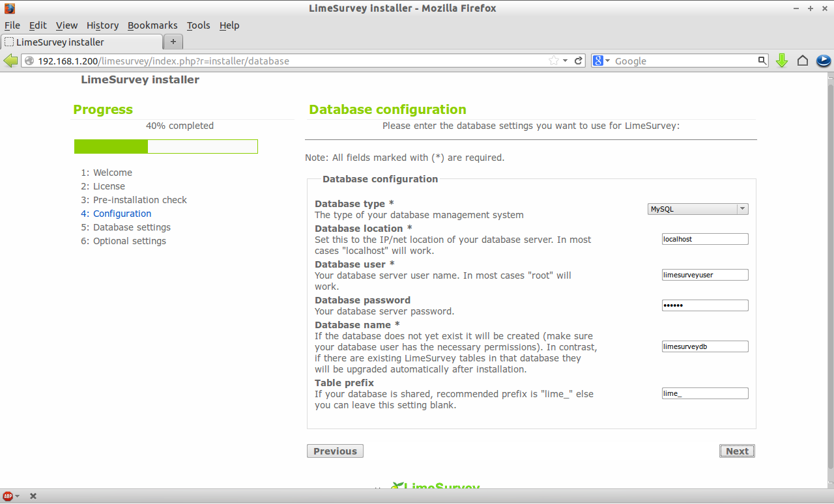The width and height of the screenshot is (834, 504).
Task: Click the 'LimeSurvey installer' page title
Action: pyautogui.click(x=140, y=79)
